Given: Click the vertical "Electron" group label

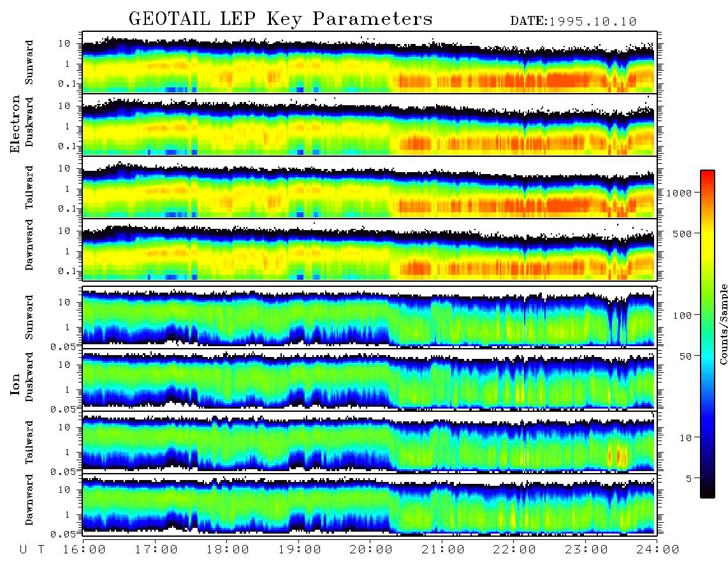Looking at the screenshot, I should 15,124.
